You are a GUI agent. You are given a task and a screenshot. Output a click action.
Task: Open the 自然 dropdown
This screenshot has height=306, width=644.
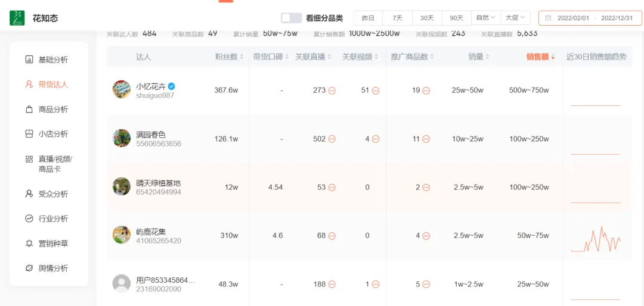coord(485,18)
